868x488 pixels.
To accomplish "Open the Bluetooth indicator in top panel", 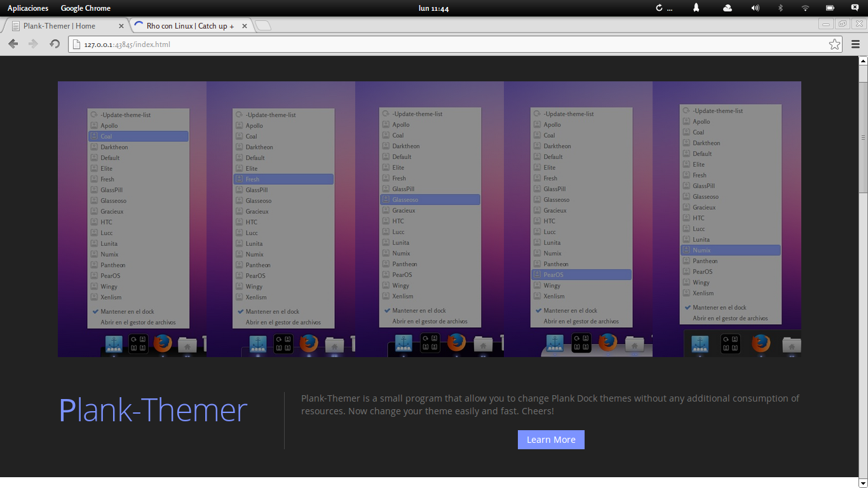I will tap(781, 8).
